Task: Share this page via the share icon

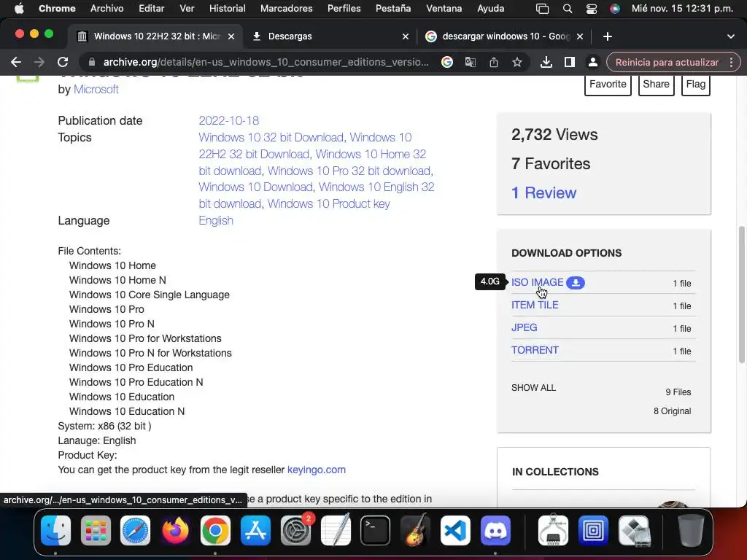Action: (x=494, y=62)
